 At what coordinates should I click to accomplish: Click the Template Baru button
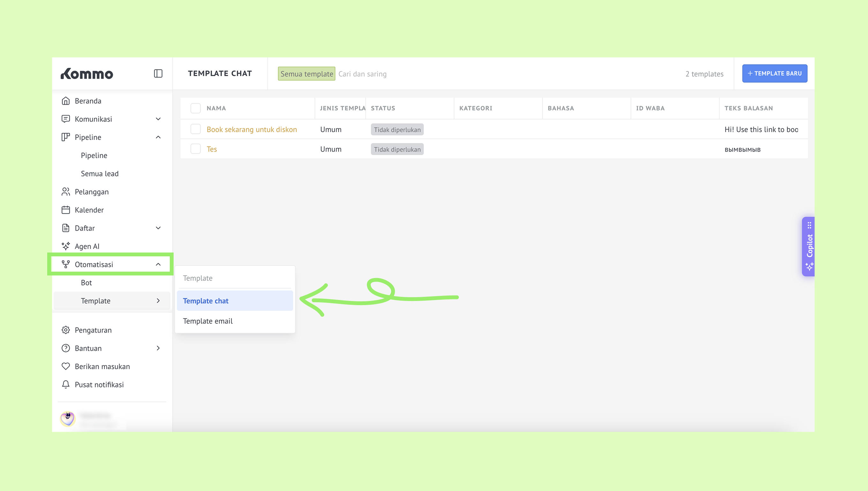[x=774, y=74]
